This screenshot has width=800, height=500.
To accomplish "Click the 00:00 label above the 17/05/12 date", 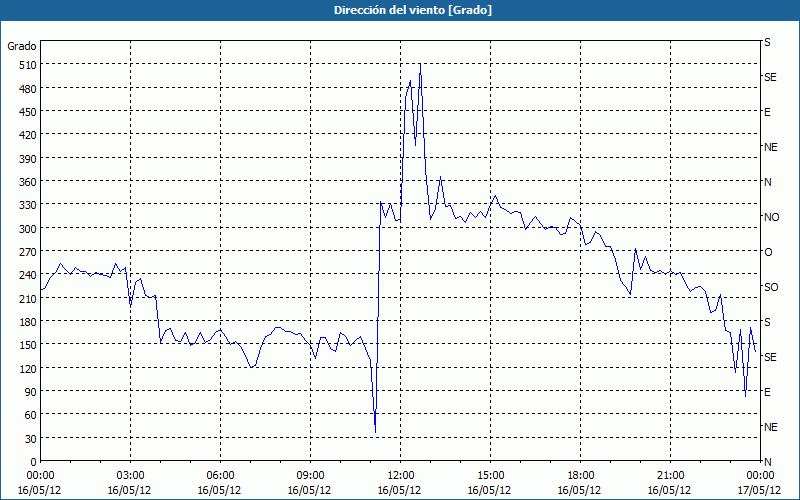I will (760, 476).
